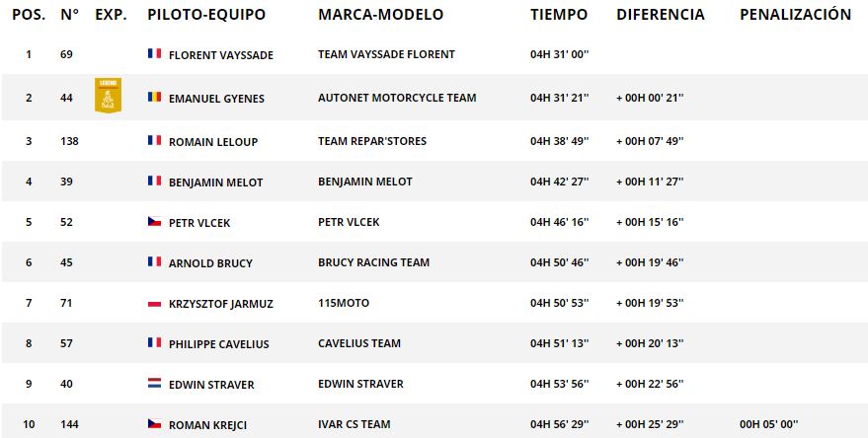This screenshot has height=438, width=868.
Task: Click the Polish flag beside Krzysztof Jarmuz
Action: [154, 304]
